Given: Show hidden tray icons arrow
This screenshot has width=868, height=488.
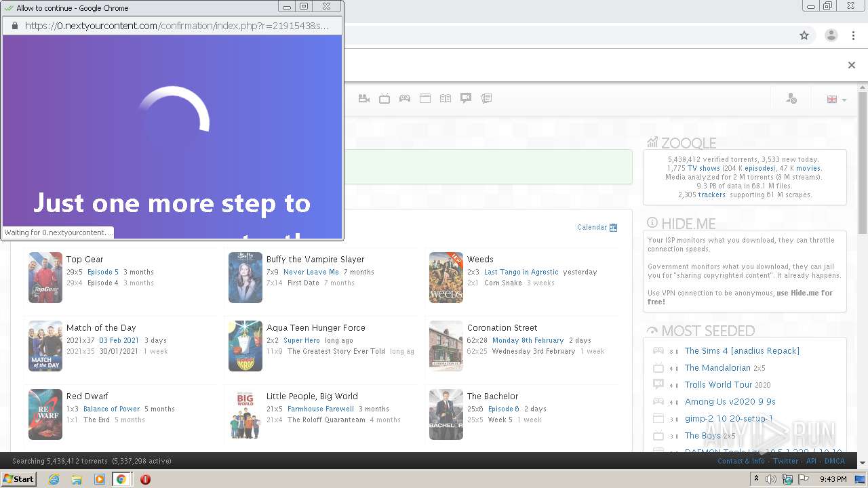Looking at the screenshot, I should click(x=756, y=479).
